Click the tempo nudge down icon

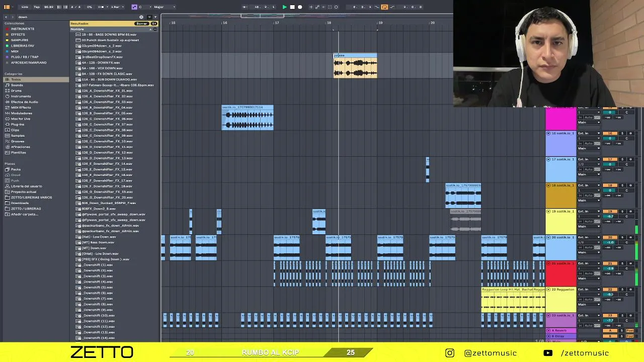click(58, 7)
